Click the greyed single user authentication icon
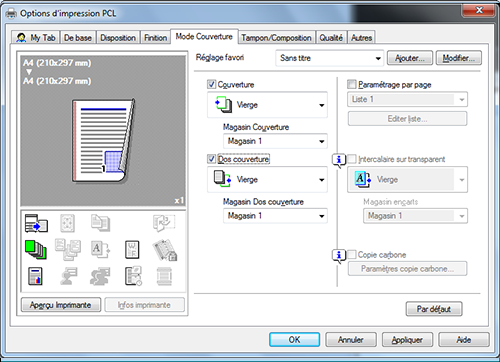Screen dimensions: 500x362 (x=68, y=276)
